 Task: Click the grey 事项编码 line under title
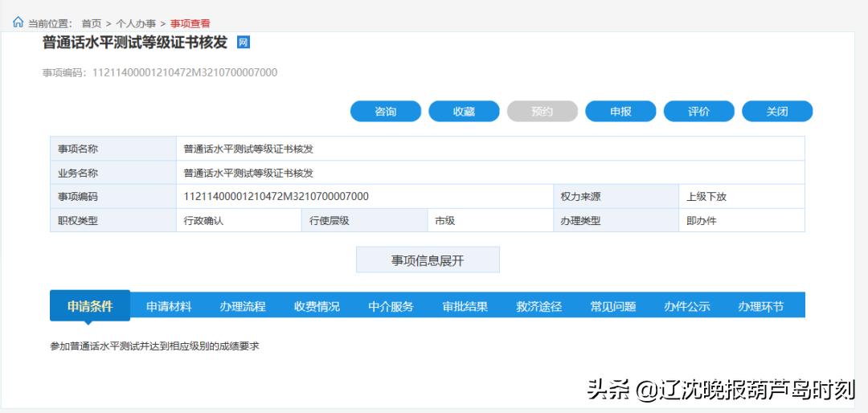coord(160,72)
